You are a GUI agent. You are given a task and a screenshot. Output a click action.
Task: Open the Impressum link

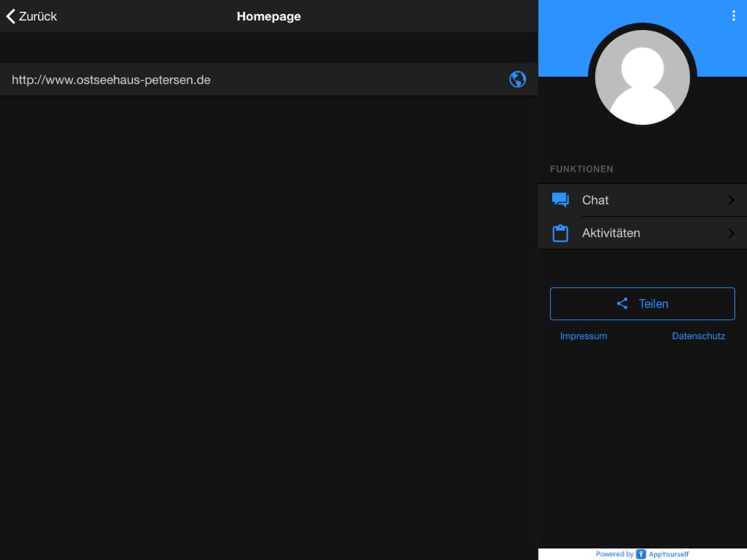[x=583, y=336]
